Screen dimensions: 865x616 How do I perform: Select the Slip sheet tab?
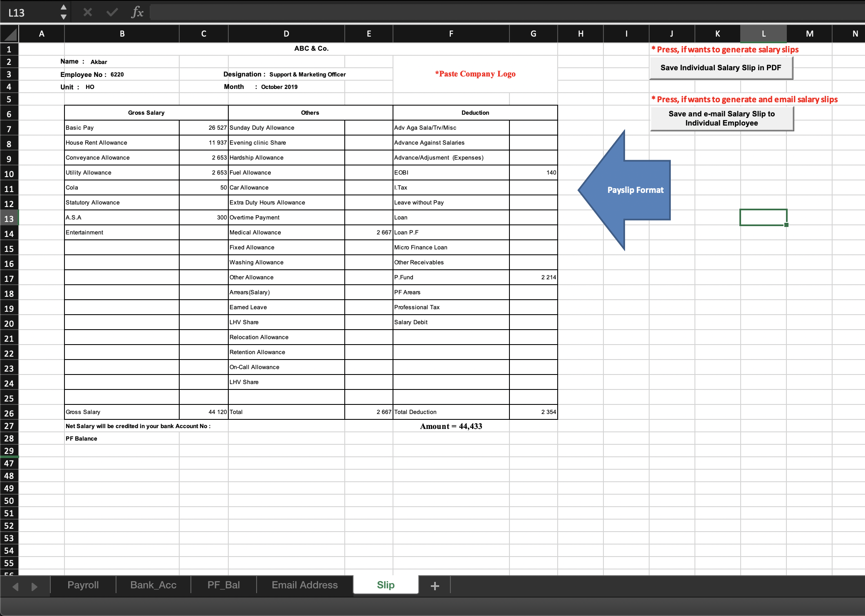pyautogui.click(x=386, y=585)
